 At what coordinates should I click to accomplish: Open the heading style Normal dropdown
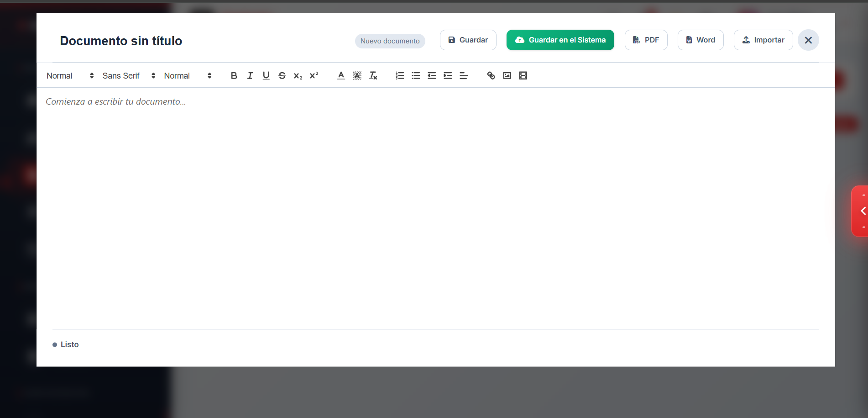(x=70, y=76)
